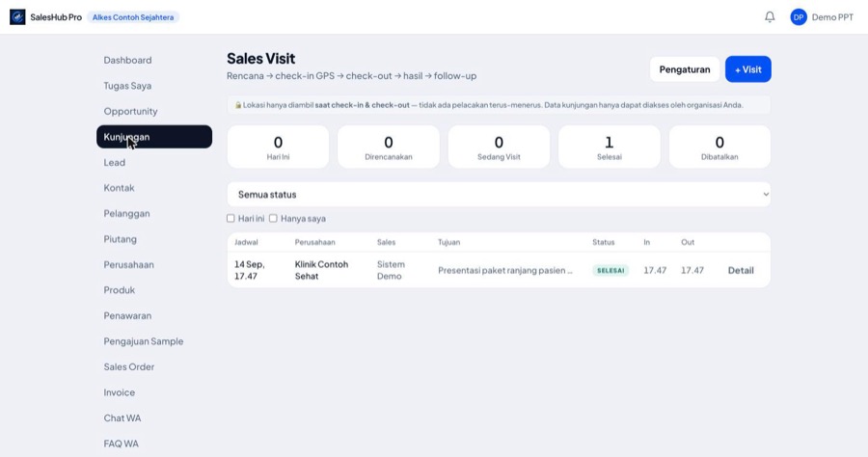Open Chat WA in the sidebar
868x457 pixels.
point(122,417)
